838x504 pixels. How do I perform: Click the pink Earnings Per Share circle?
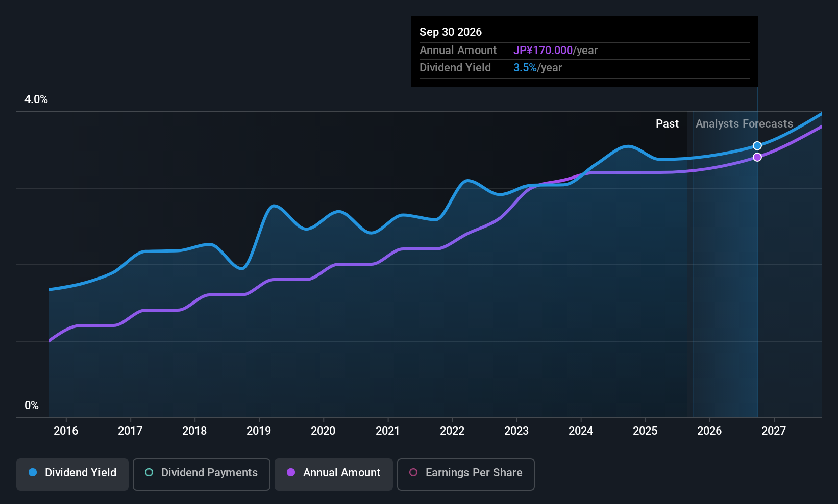[413, 473]
